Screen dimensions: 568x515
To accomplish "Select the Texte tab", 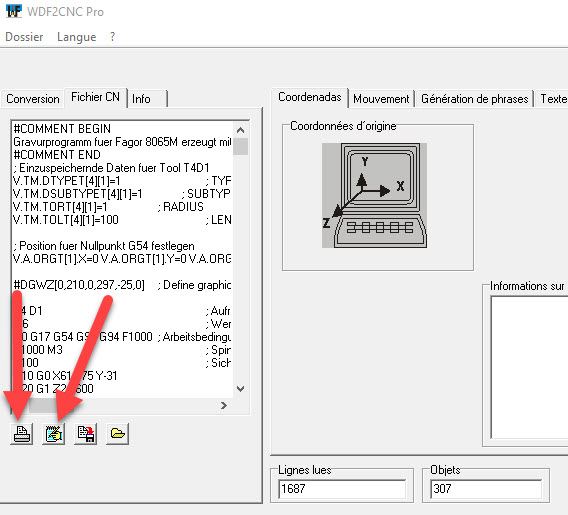I will click(553, 99).
